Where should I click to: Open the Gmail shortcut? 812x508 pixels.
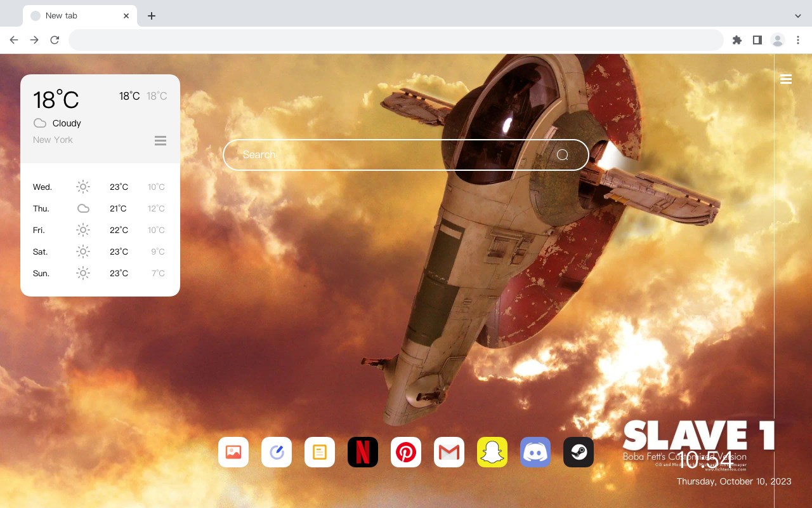(449, 452)
